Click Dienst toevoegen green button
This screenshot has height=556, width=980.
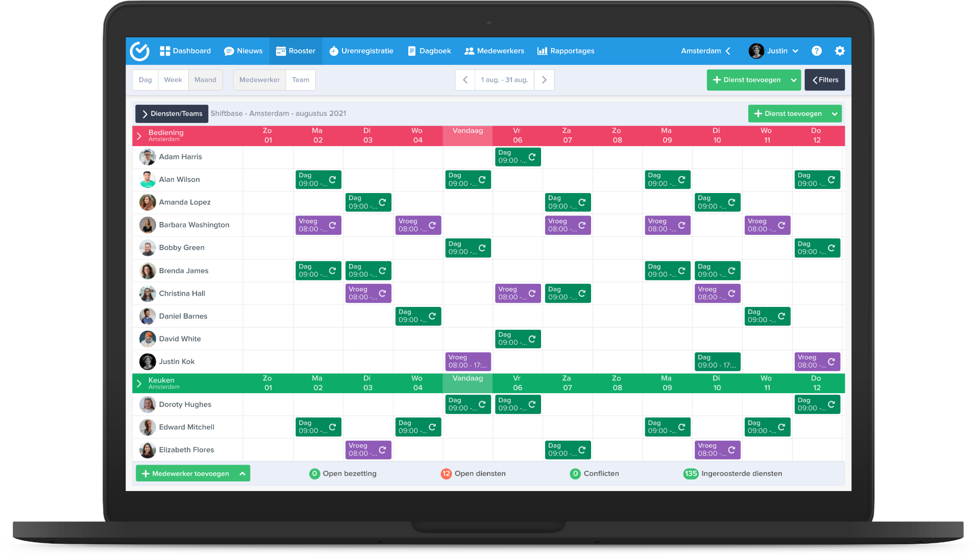coord(746,80)
